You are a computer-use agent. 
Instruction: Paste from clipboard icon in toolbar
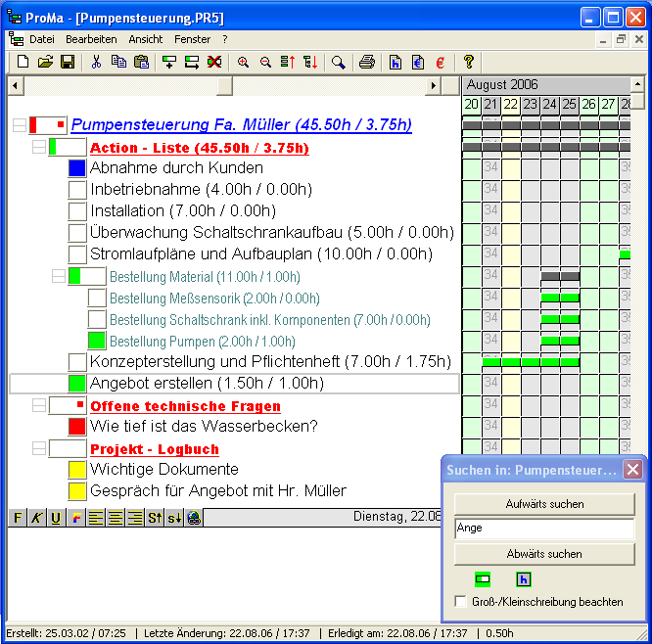[141, 62]
